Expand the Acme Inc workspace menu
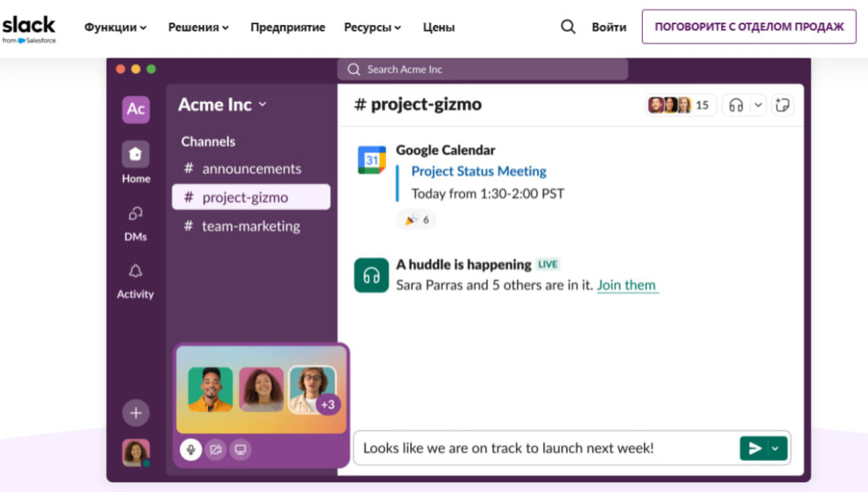The image size is (868, 492). (x=222, y=105)
